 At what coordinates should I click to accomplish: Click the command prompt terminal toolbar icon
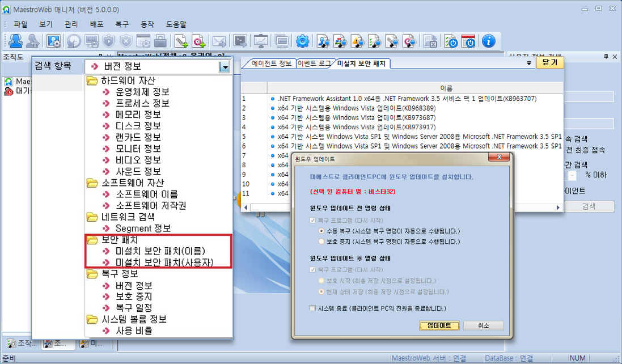[x=240, y=41]
